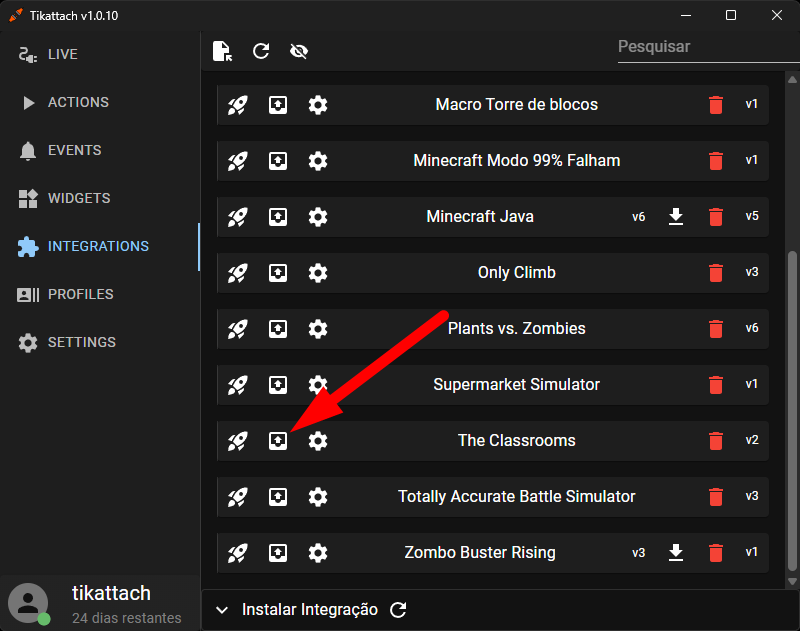The width and height of the screenshot is (800, 631).
Task: Click the scrollbar down arrow
Action: (792, 582)
